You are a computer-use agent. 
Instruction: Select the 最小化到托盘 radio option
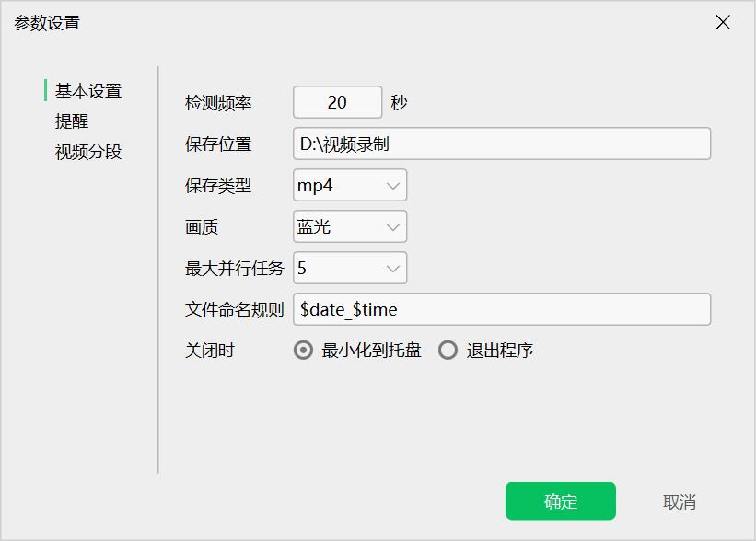[x=304, y=351]
